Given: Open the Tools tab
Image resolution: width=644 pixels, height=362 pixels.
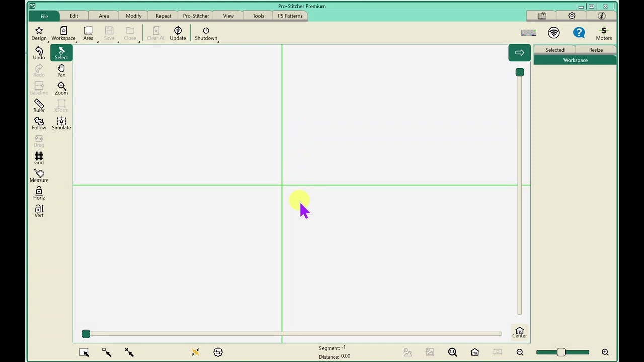Looking at the screenshot, I should tap(258, 16).
